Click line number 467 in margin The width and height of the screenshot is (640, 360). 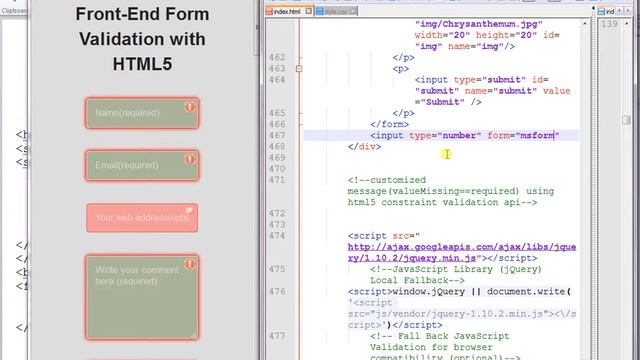pyautogui.click(x=277, y=135)
